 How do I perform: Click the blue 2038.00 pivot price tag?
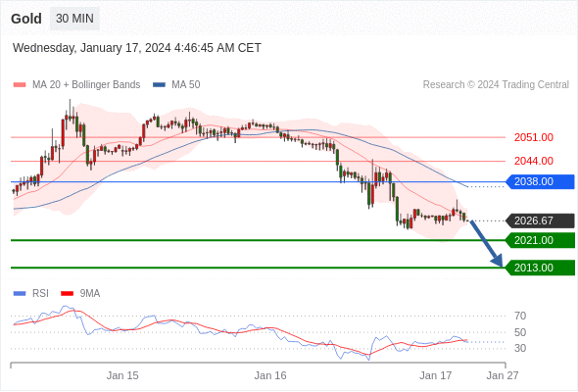click(540, 182)
